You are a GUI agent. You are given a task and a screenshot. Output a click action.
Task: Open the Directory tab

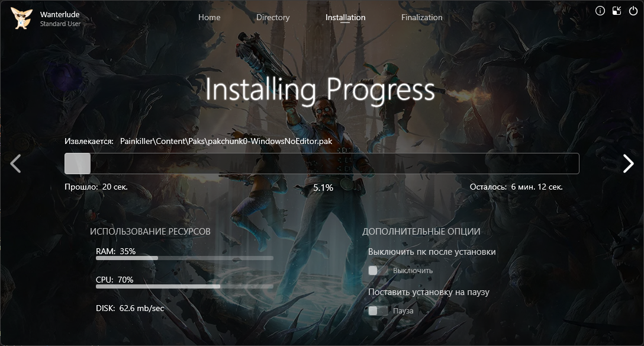click(x=273, y=17)
